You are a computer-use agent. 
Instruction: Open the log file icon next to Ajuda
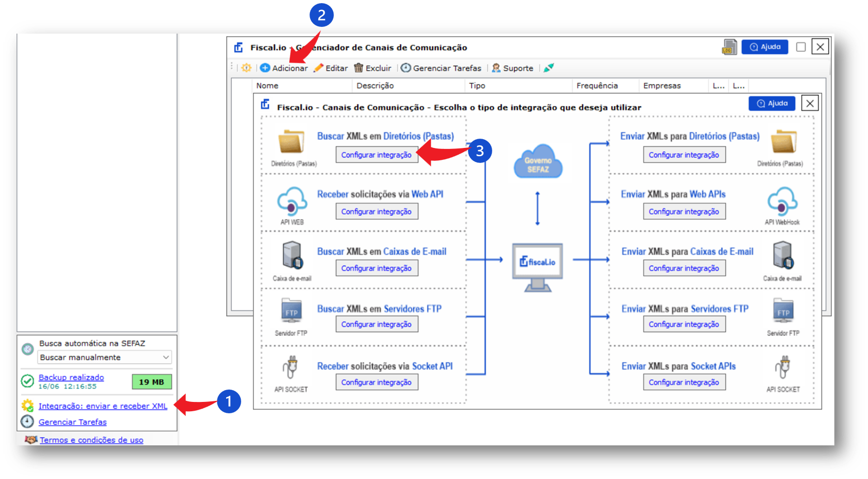point(729,47)
